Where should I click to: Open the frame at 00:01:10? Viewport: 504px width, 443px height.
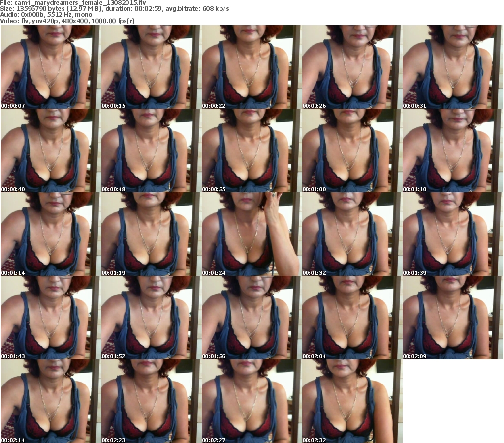(452, 150)
